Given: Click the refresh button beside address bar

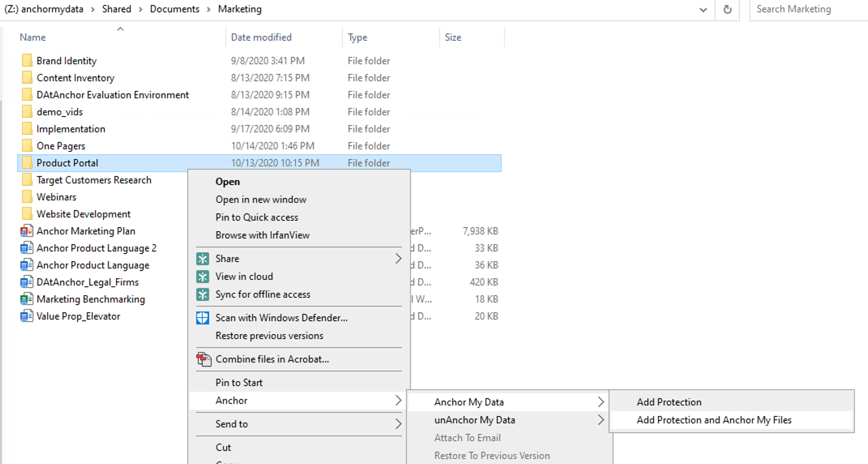Looking at the screenshot, I should click(727, 9).
